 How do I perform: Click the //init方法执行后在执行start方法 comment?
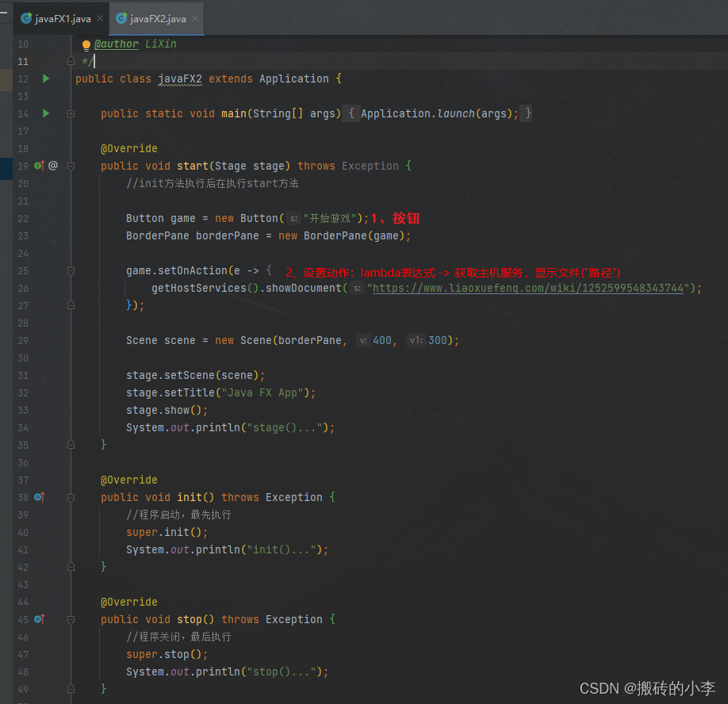click(x=213, y=183)
